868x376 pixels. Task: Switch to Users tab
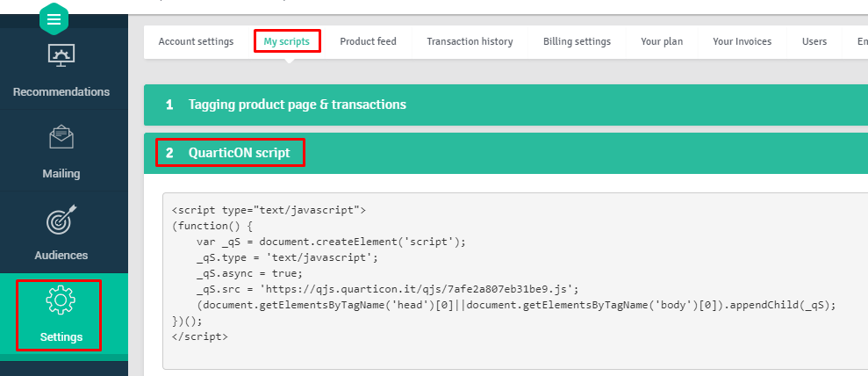click(x=814, y=41)
